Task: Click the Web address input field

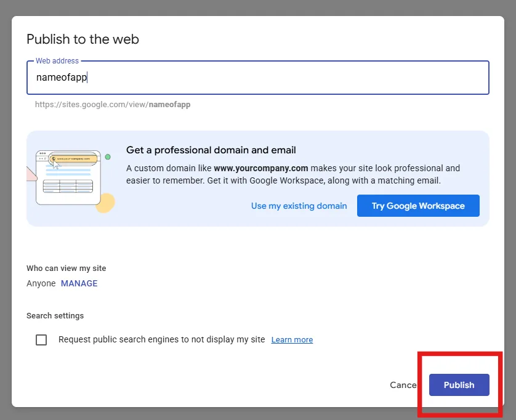Action: (258, 78)
